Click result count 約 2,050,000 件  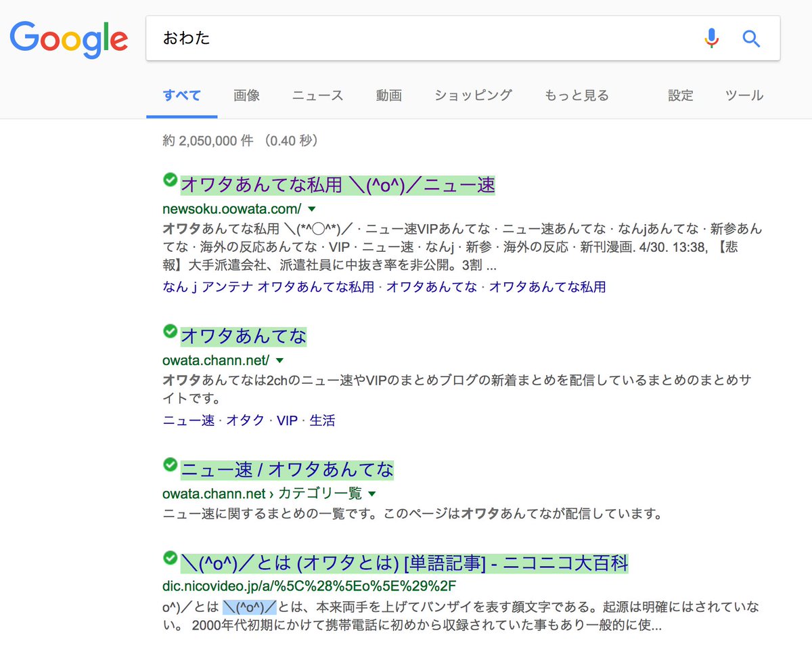tap(208, 141)
